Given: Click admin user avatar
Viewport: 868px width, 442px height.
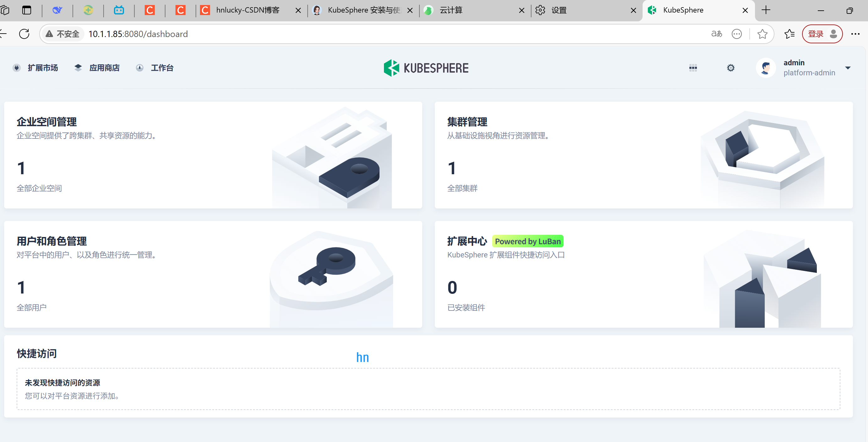Looking at the screenshot, I should click(x=766, y=68).
